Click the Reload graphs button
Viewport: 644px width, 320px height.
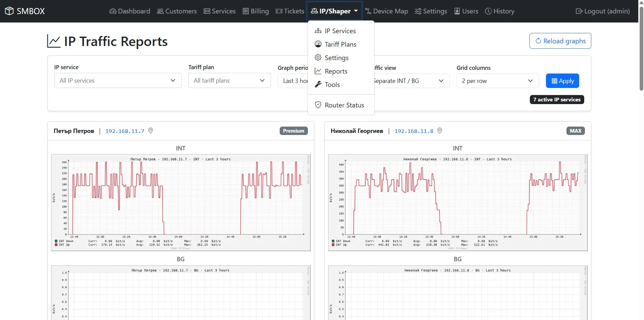point(560,41)
